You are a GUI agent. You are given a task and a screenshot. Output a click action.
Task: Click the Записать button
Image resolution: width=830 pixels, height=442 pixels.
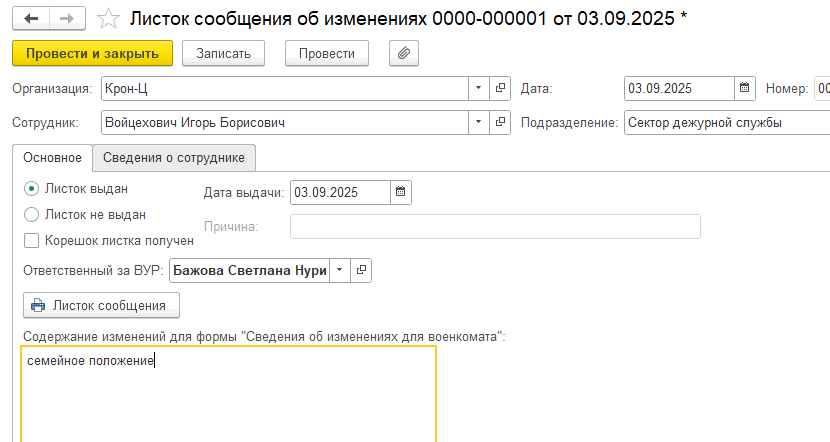pyautogui.click(x=223, y=53)
